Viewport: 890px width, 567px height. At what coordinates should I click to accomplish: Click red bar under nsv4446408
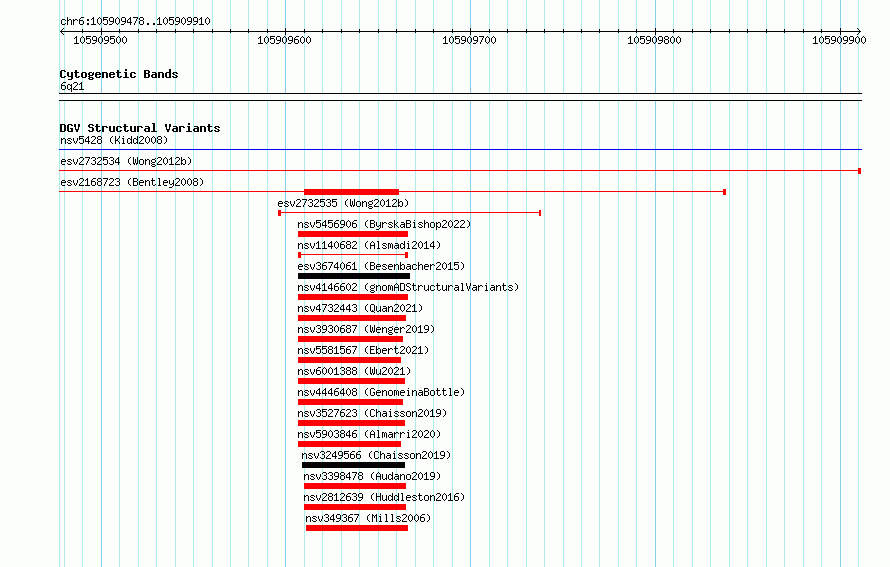pos(350,402)
